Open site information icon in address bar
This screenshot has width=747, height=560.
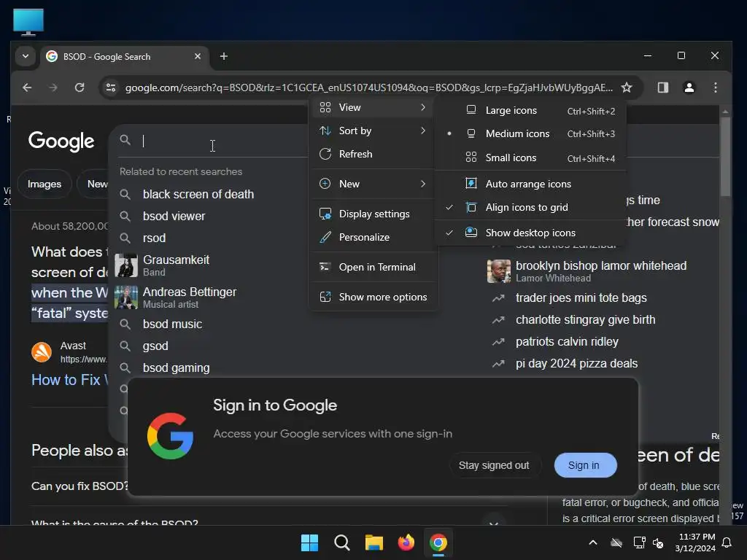[x=111, y=87]
